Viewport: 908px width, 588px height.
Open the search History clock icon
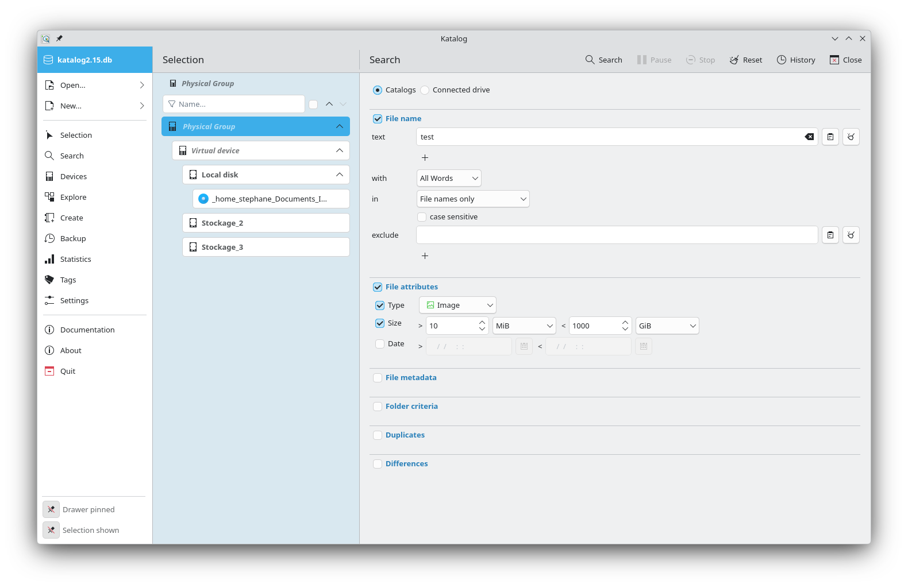pos(782,60)
